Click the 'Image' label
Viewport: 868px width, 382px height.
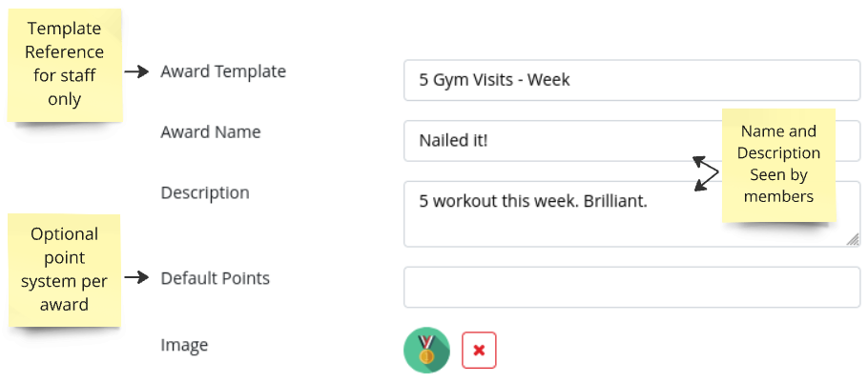[184, 345]
